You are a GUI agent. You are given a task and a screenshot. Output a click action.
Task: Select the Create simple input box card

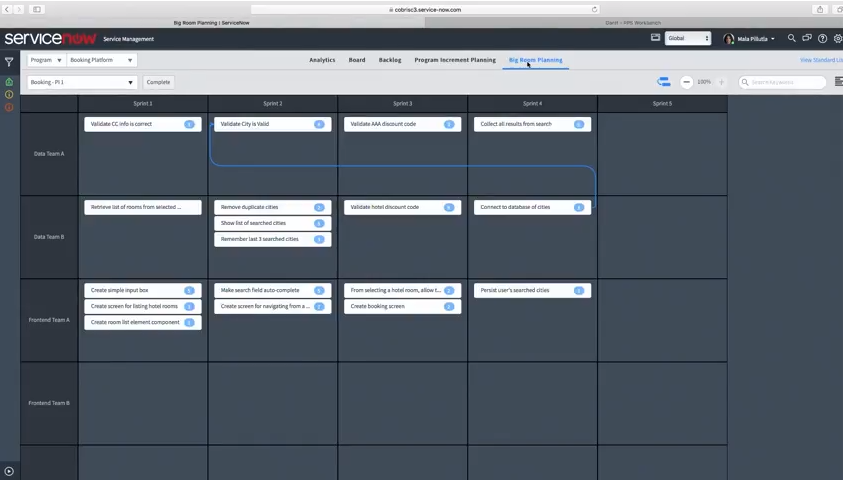tap(143, 290)
